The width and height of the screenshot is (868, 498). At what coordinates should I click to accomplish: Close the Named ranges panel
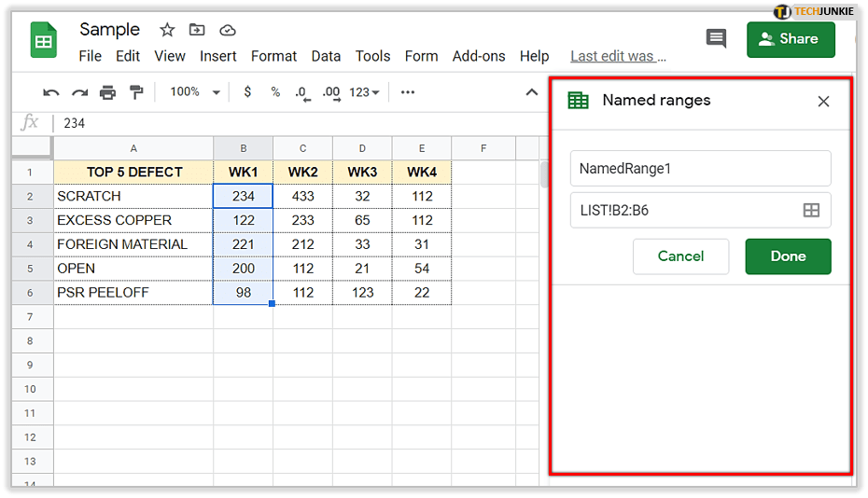(x=823, y=102)
